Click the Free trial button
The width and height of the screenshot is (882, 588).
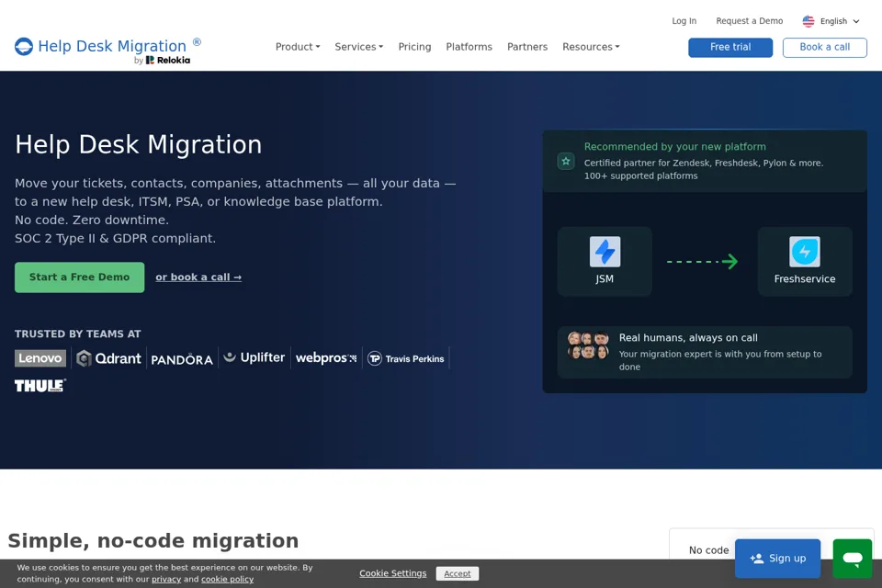[730, 47]
